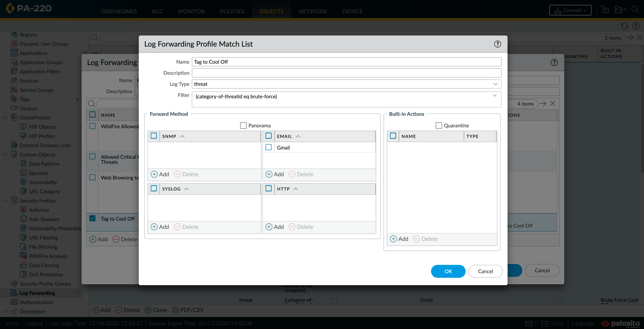Select the OBJECTS menu tab

click(272, 11)
